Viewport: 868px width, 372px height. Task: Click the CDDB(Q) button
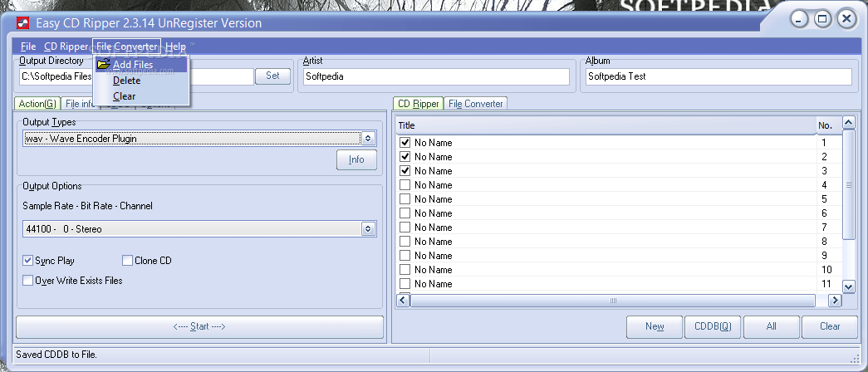pos(713,326)
